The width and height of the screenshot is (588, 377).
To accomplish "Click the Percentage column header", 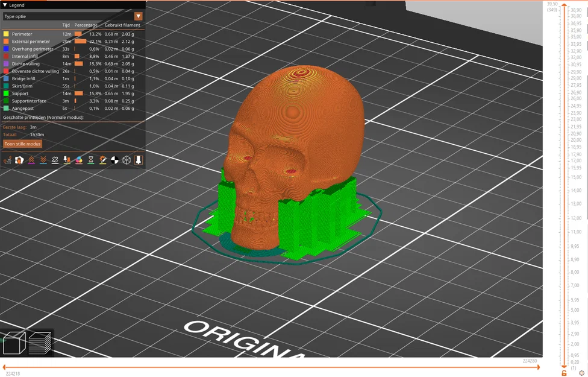I will [86, 25].
